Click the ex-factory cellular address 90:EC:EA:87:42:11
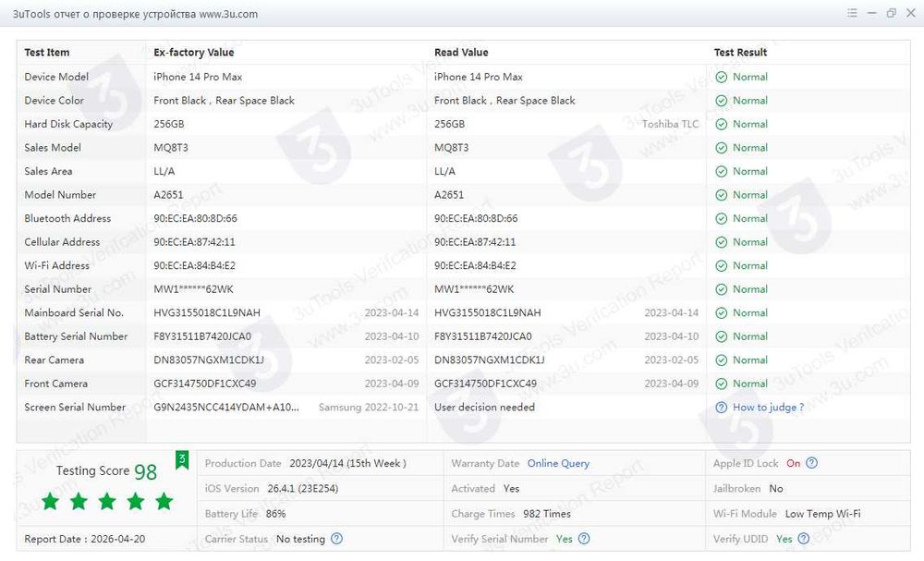 194,242
